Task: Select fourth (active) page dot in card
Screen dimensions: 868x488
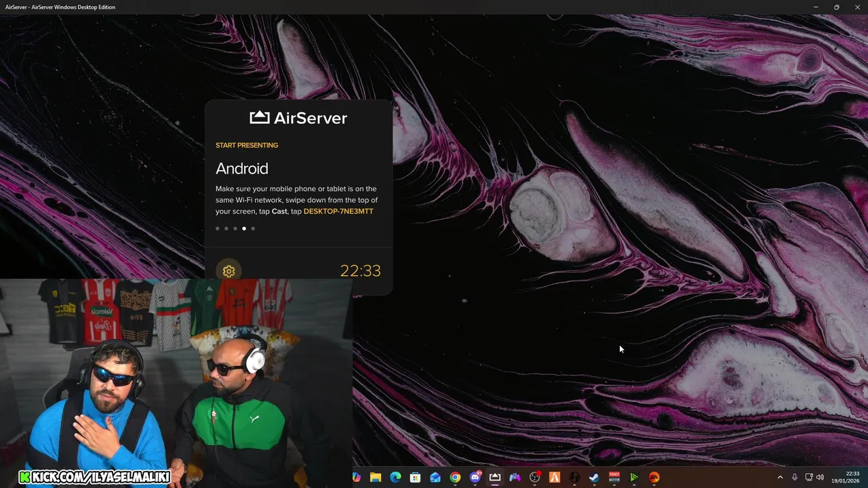Action: point(244,228)
